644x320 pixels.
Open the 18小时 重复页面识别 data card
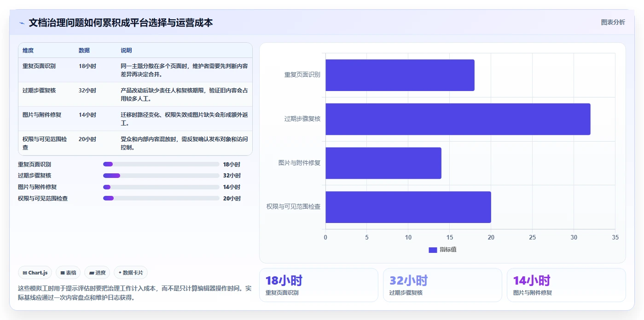click(x=319, y=285)
